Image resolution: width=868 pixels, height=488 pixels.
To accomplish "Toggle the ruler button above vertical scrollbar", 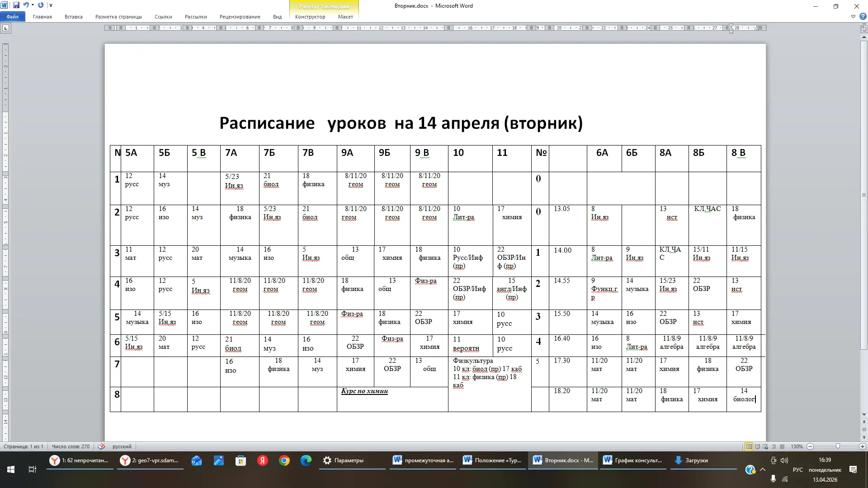I will (864, 28).
